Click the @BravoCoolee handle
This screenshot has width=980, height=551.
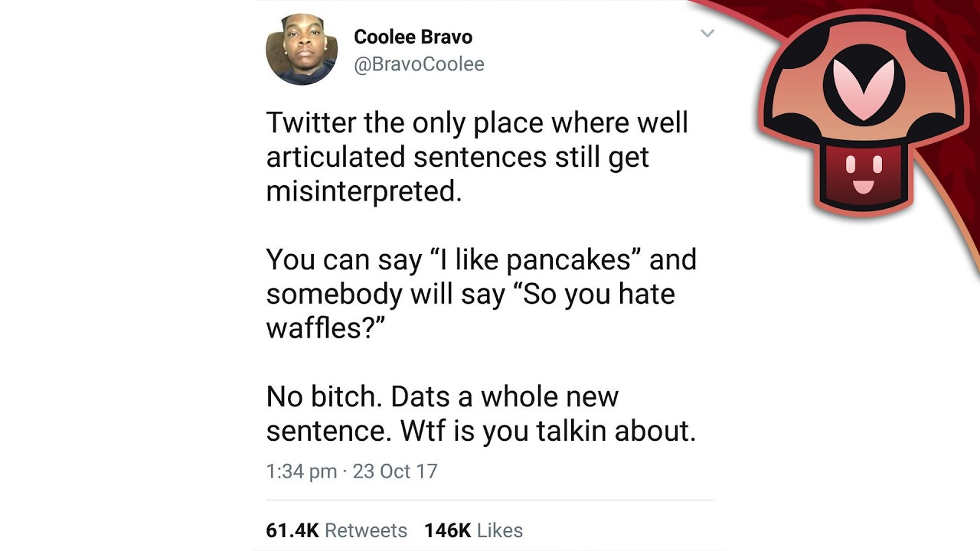(x=419, y=64)
